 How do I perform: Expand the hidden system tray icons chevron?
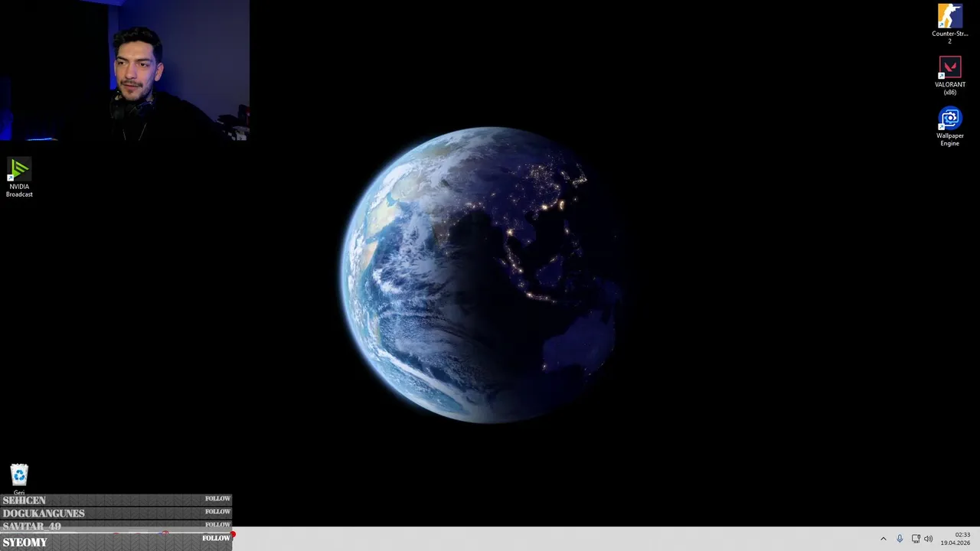click(x=883, y=539)
